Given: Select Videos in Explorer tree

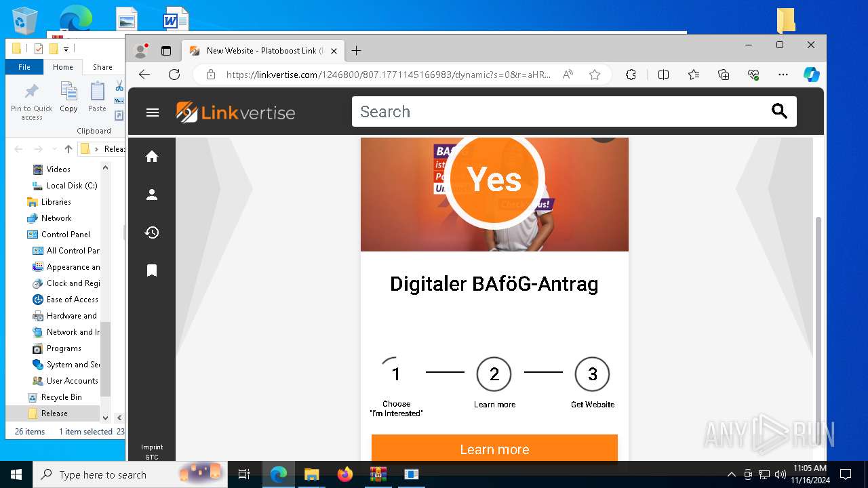Looking at the screenshot, I should point(58,169).
